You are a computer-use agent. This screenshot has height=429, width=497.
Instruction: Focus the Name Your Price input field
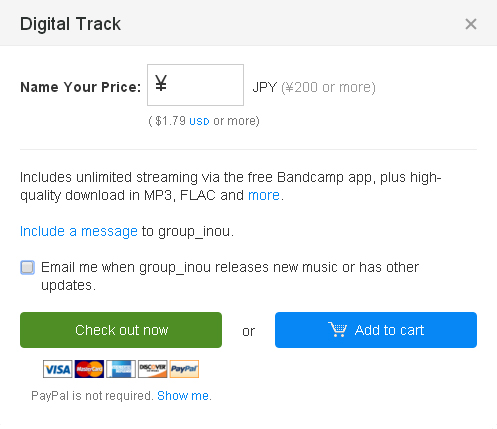(x=195, y=85)
